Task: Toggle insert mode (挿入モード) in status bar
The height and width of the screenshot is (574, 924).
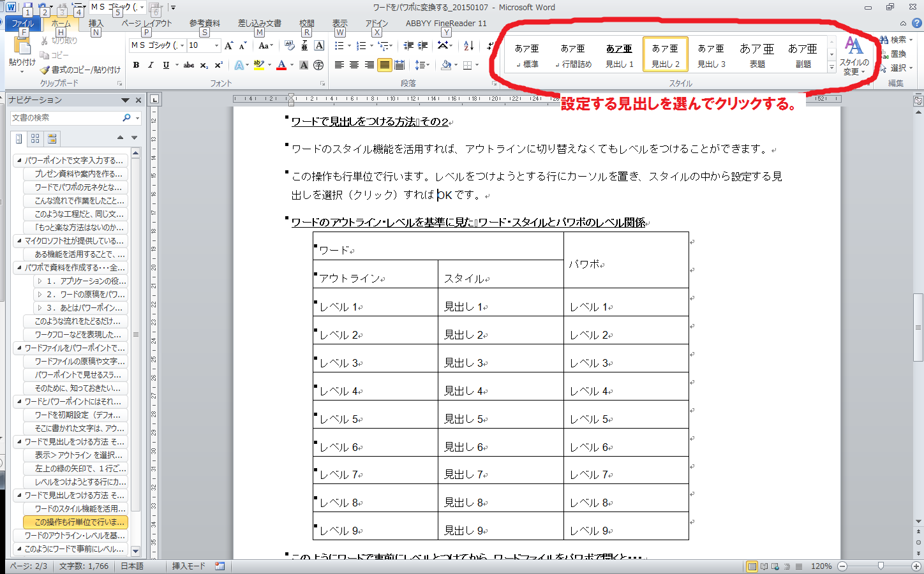Action: tap(188, 566)
